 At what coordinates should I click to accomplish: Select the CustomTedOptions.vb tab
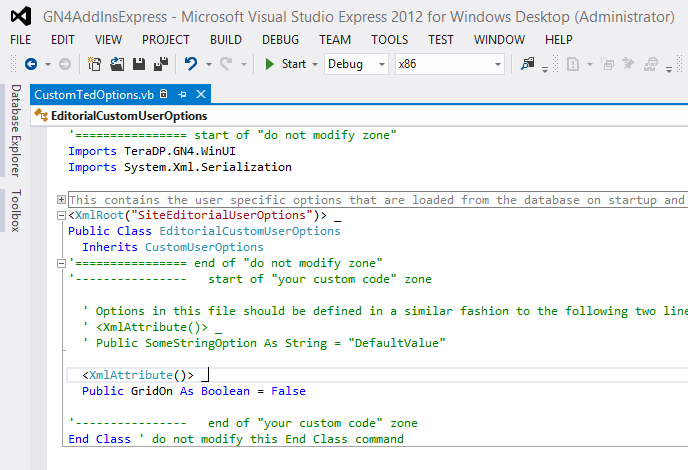click(94, 95)
